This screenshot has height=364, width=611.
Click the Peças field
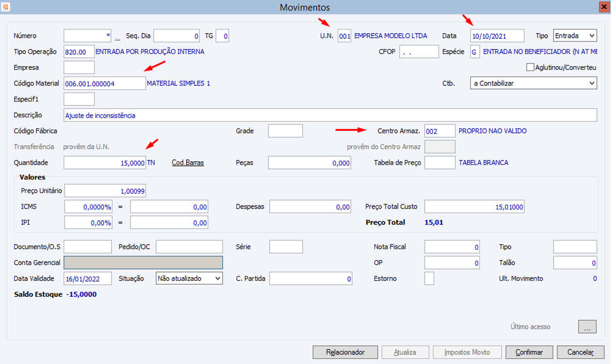[310, 163]
